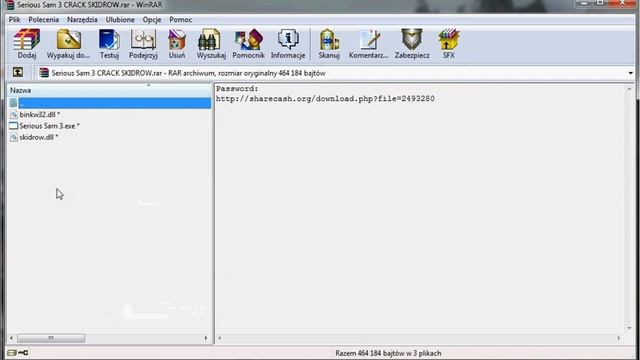Click the file list horizontal scrollbar thumb
The height and width of the screenshot is (360, 640).
[x=51, y=338]
